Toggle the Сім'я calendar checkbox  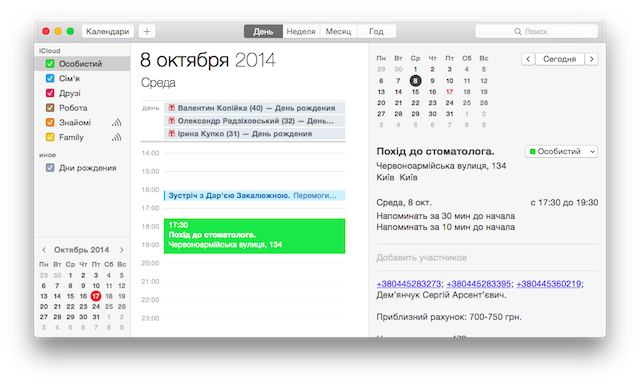pyautogui.click(x=50, y=78)
